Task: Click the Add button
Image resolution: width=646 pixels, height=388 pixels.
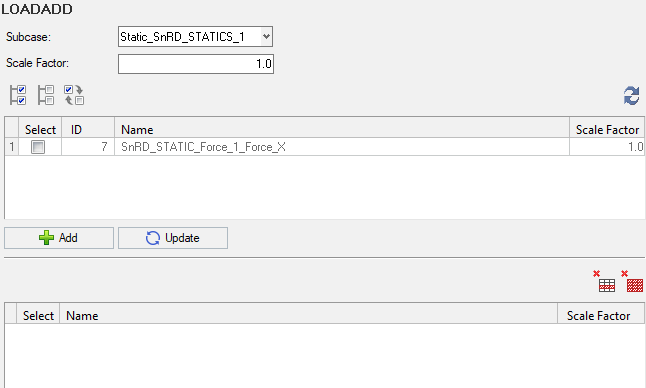Action: [x=59, y=238]
